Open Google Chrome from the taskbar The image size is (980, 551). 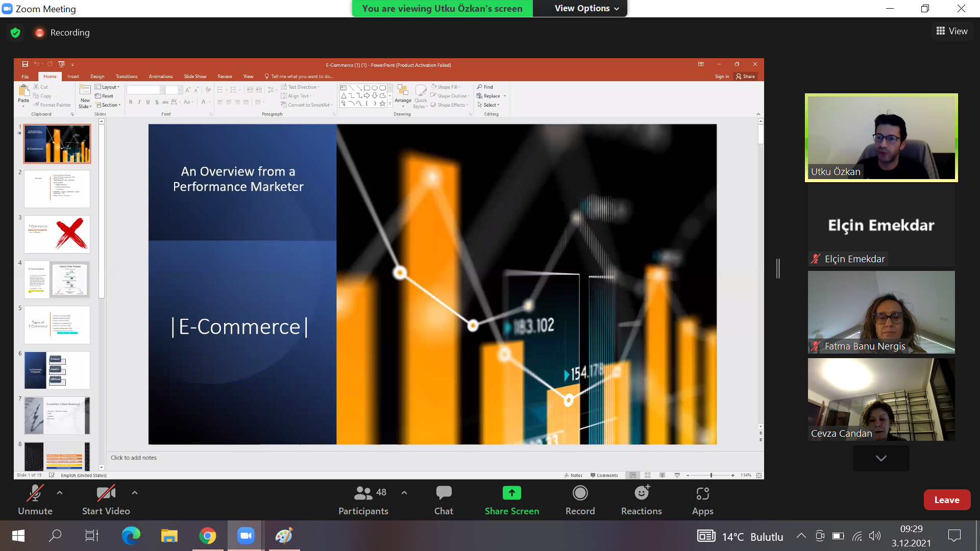(207, 536)
